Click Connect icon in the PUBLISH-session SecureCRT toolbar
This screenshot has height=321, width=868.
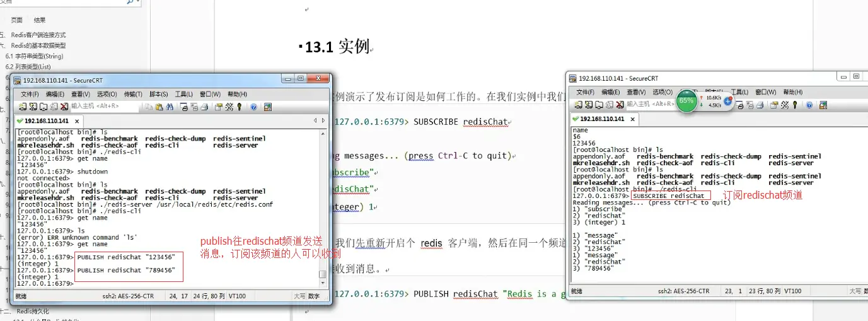point(23,107)
